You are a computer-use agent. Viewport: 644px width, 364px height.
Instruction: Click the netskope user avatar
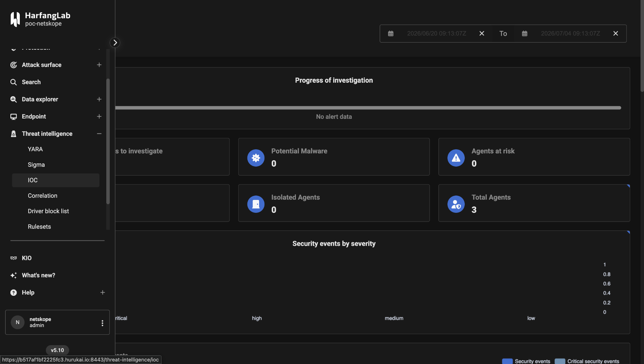[18, 322]
